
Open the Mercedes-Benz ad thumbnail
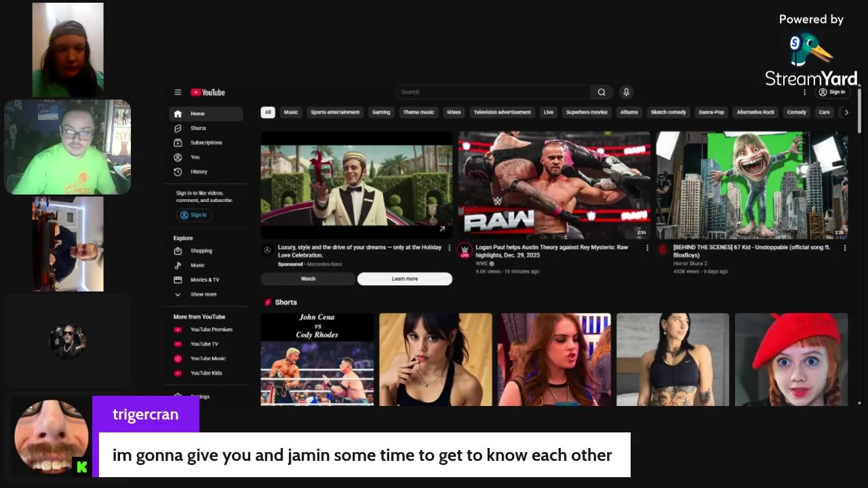point(357,185)
